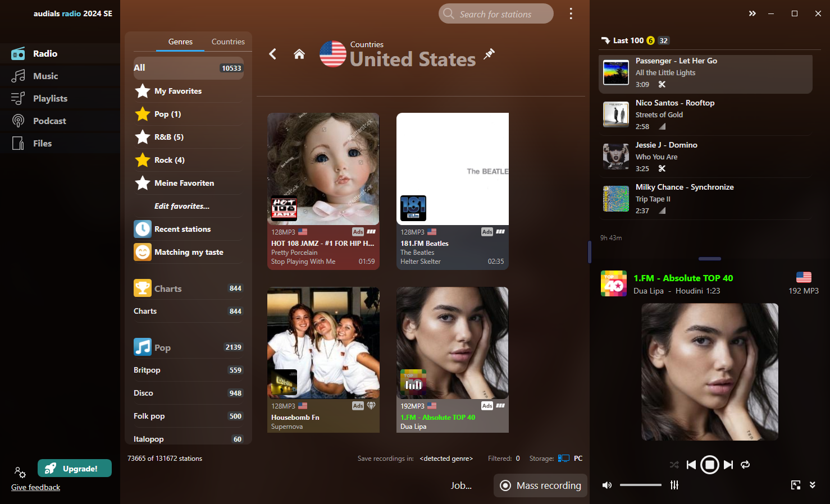Open the 181.FM Beatles station tile
Screen dimensions: 830x504
(453, 191)
